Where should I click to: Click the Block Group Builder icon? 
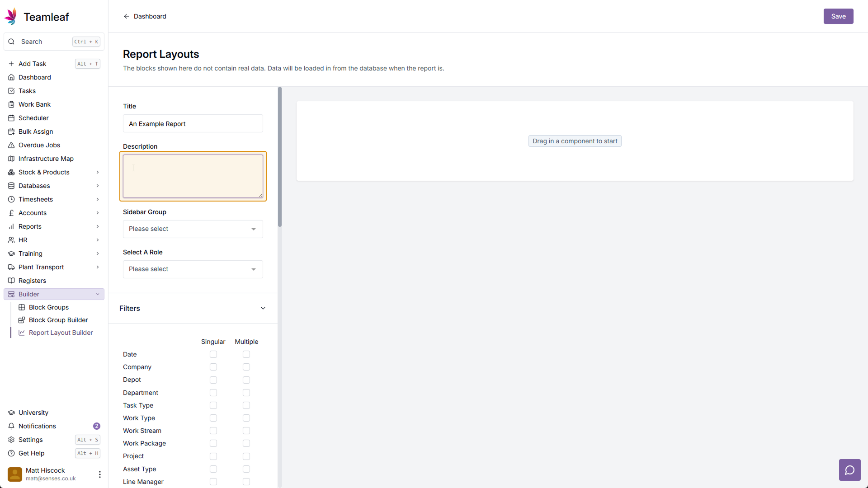(22, 320)
